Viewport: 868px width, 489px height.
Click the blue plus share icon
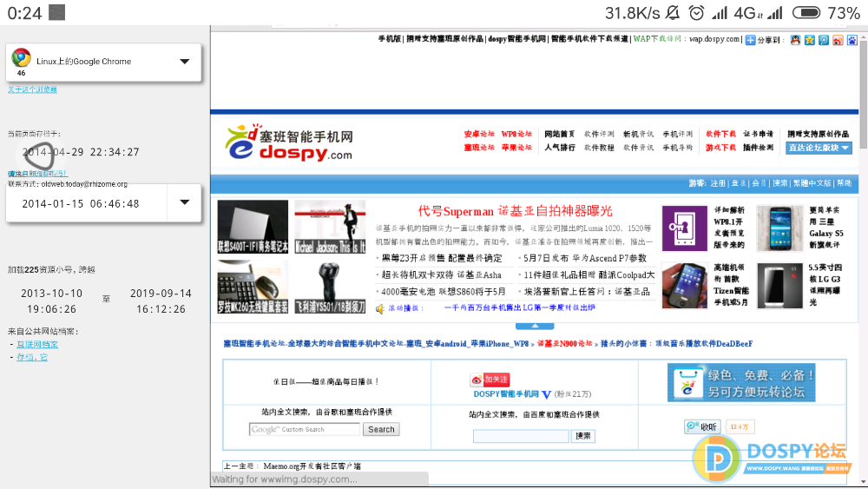pos(750,40)
